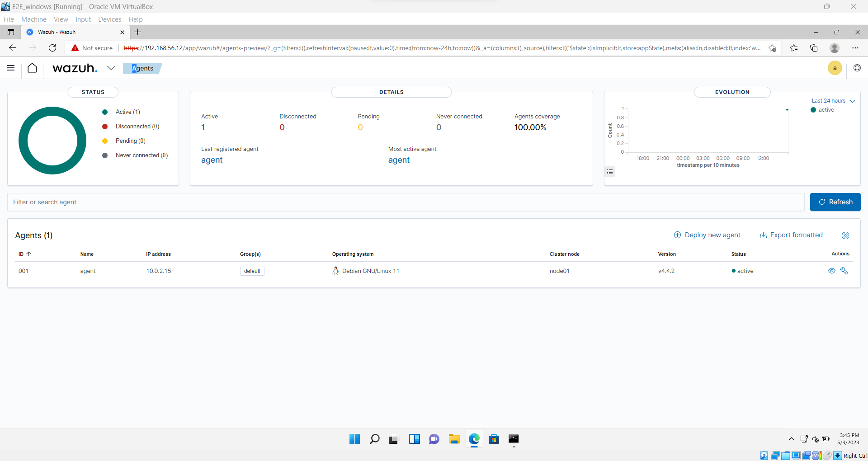View agent 001 details eye icon
The width and height of the screenshot is (868, 461).
coord(831,271)
